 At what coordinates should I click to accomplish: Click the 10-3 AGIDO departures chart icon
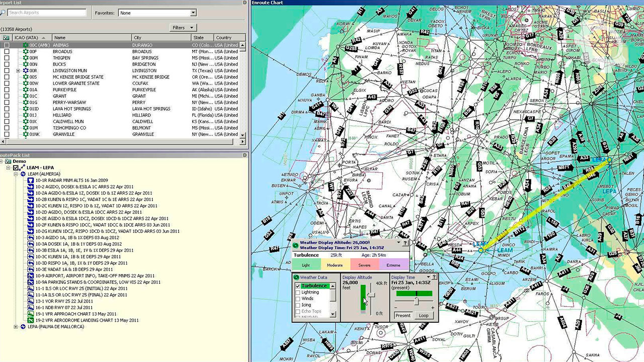(31, 237)
